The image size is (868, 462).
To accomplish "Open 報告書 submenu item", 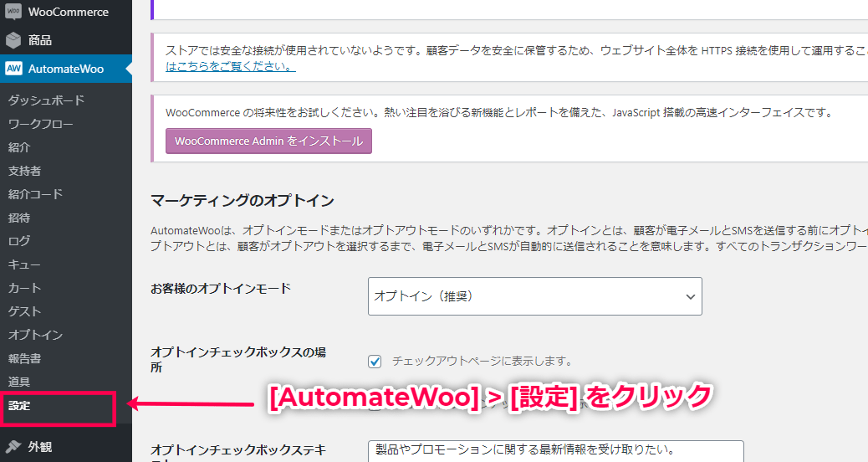I will 25,358.
